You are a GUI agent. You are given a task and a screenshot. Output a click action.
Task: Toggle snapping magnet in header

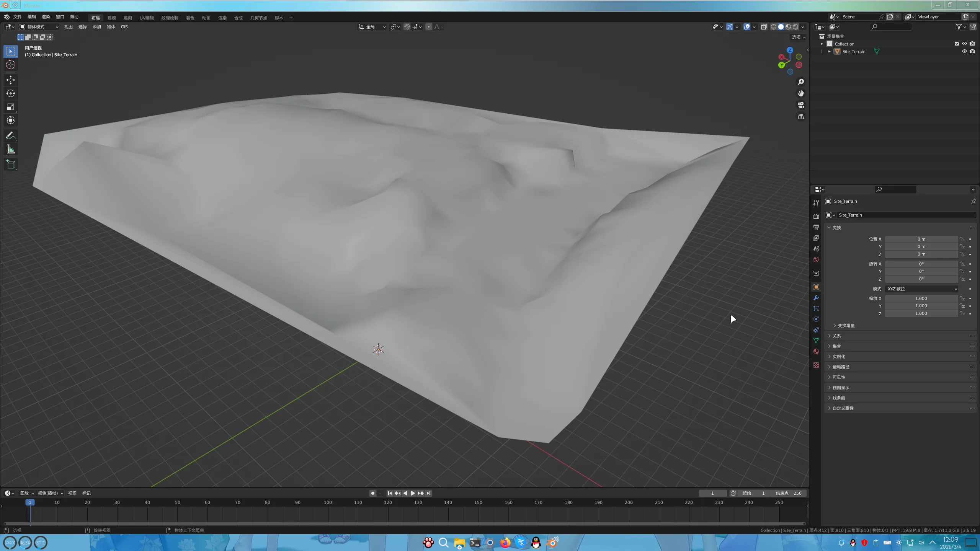click(407, 27)
